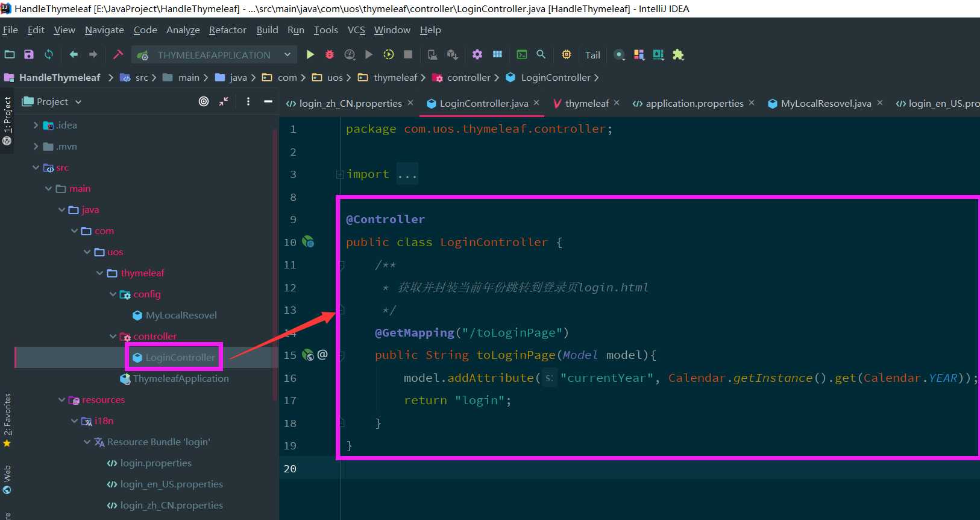Close the login_zh_CN.properties tab
Screen dimensions: 980x520
pyautogui.click(x=410, y=103)
